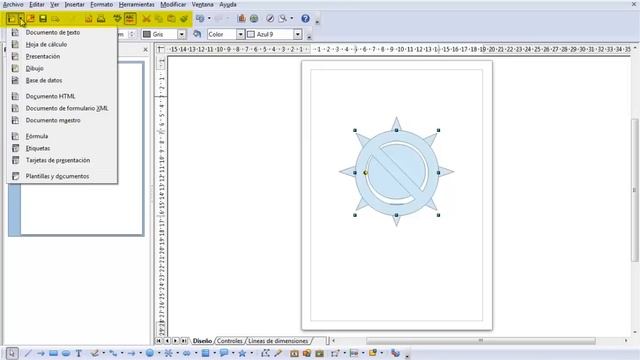The width and height of the screenshot is (640, 360).
Task: Open the Color fill style dropdown
Action: click(x=240, y=34)
